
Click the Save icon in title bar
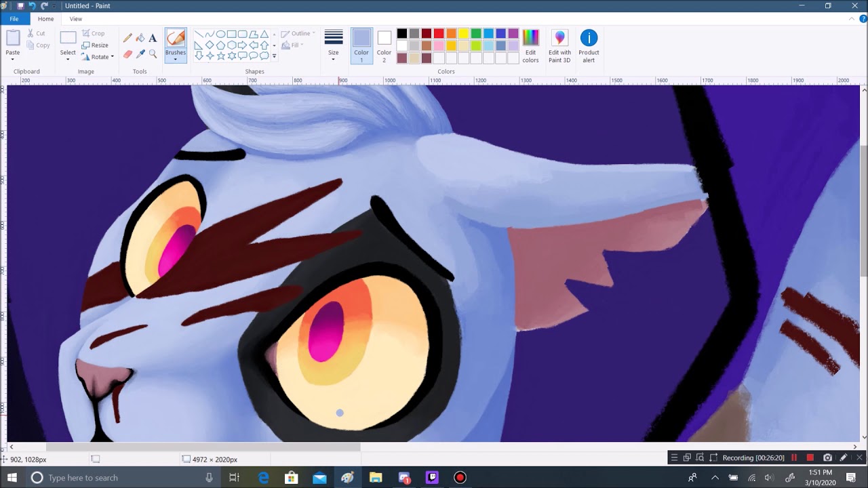(20, 5)
